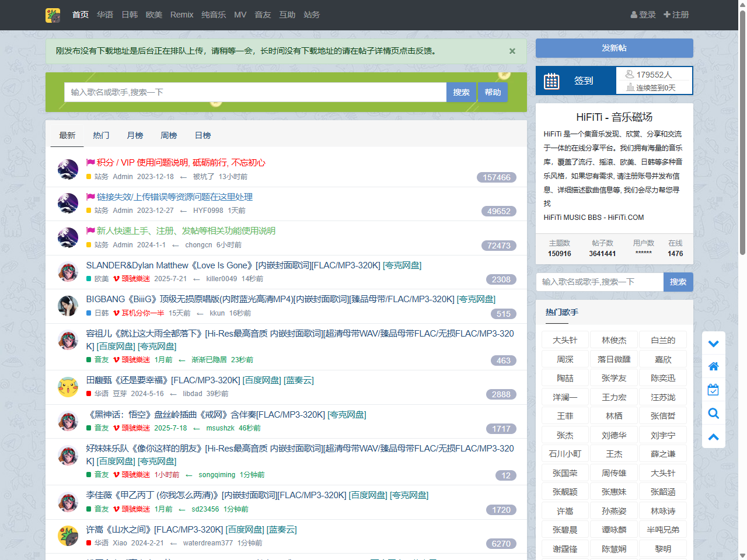The image size is (747, 560).
Task: Focus the main song search input
Action: (255, 92)
